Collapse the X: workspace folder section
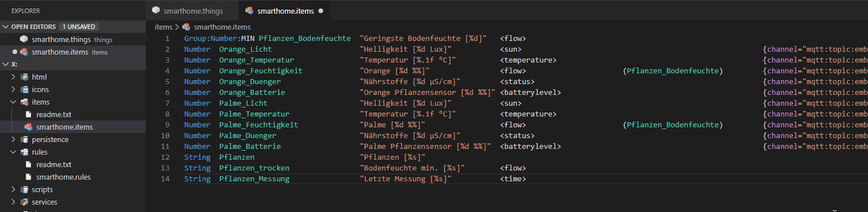This screenshot has width=868, height=212. point(6,64)
